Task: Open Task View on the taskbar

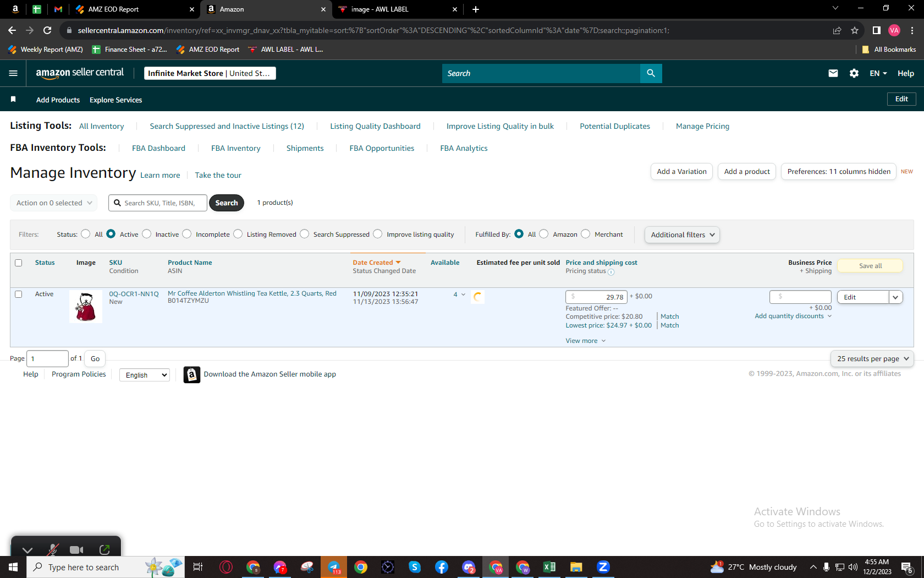Action: (x=198, y=567)
